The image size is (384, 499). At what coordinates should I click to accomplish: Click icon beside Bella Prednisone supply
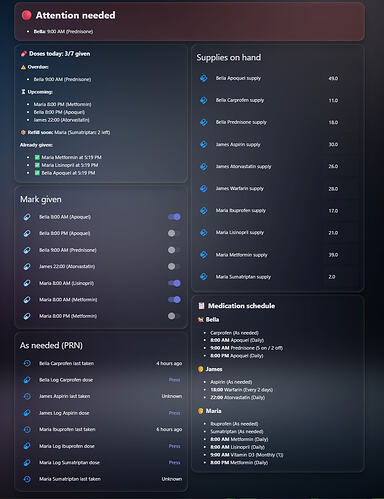[x=204, y=122]
